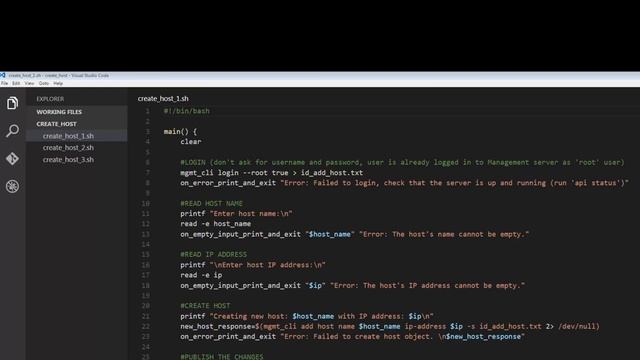Click line number 10 in the gutter

[x=146, y=203]
